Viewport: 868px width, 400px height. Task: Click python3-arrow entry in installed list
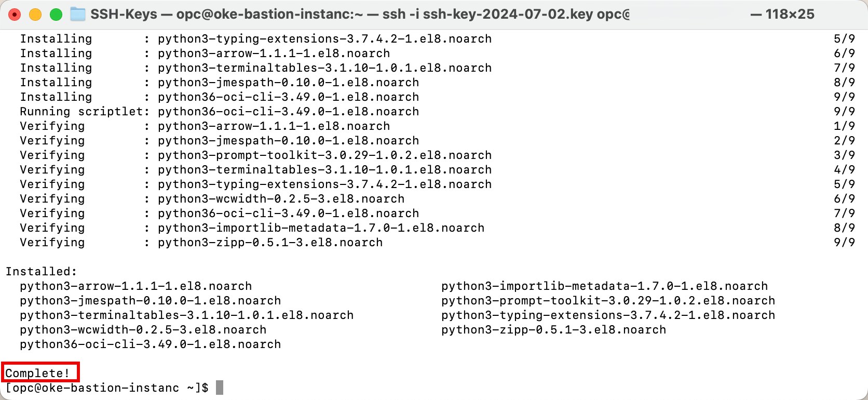click(x=136, y=286)
